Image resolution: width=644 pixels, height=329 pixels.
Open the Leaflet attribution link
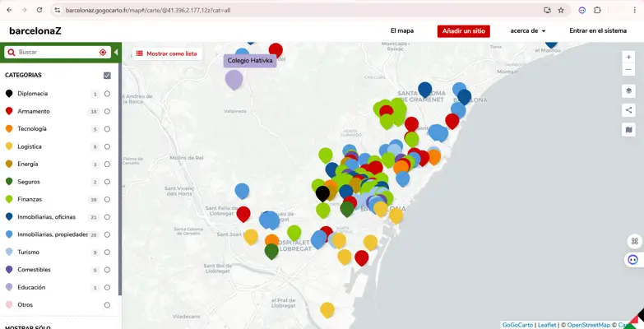click(547, 325)
